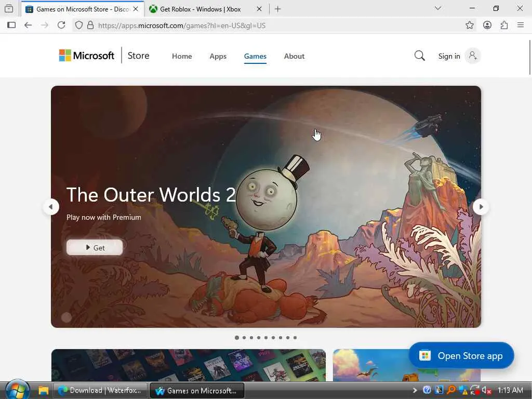The height and width of the screenshot is (399, 532).
Task: Click the sign-in avatar icon
Action: point(473,56)
